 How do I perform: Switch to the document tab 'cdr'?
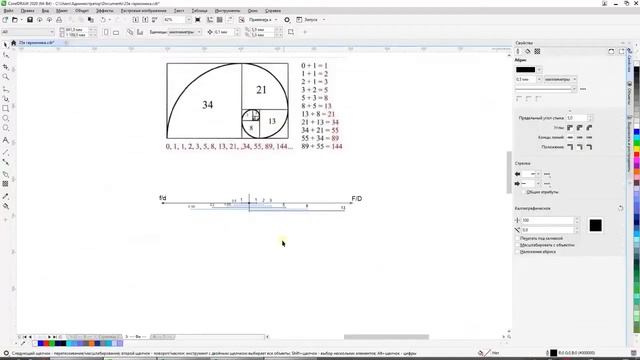click(x=37, y=42)
